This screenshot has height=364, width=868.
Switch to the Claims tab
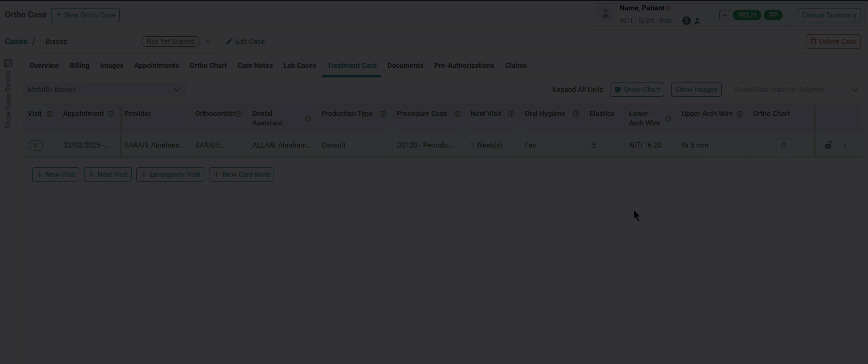(516, 66)
